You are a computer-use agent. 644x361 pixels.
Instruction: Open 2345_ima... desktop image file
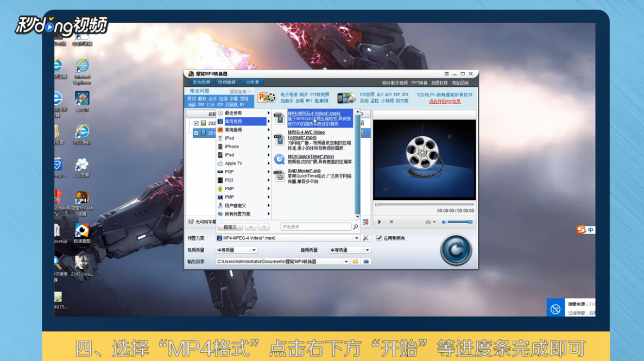pyautogui.click(x=82, y=266)
